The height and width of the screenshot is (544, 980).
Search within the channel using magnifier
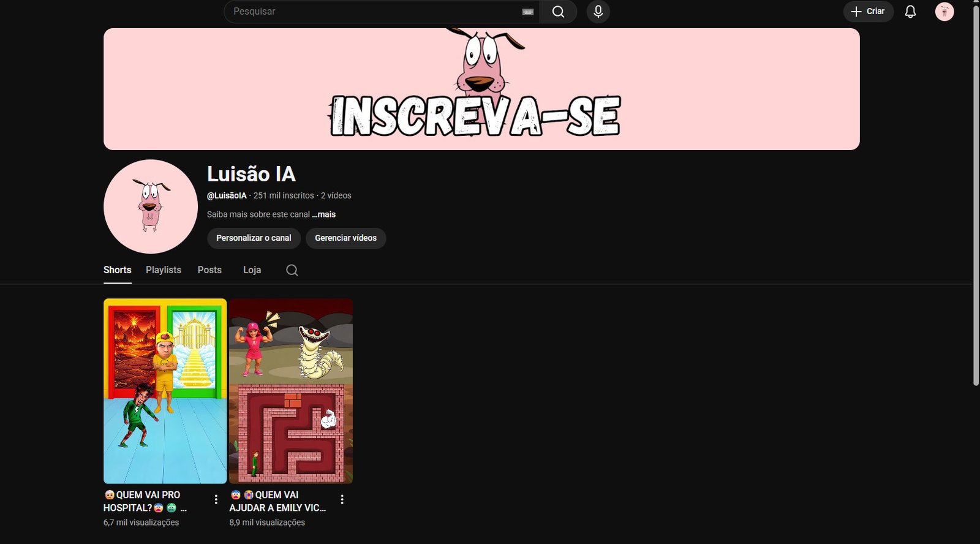292,270
